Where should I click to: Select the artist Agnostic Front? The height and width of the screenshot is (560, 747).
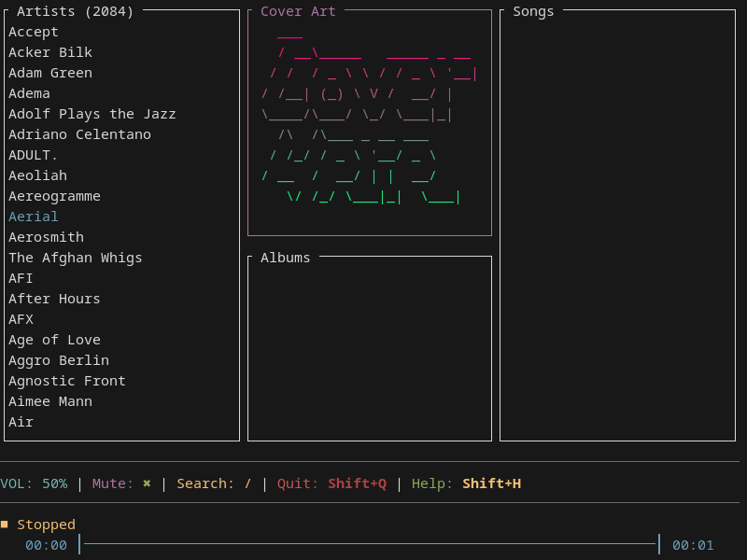pos(67,381)
